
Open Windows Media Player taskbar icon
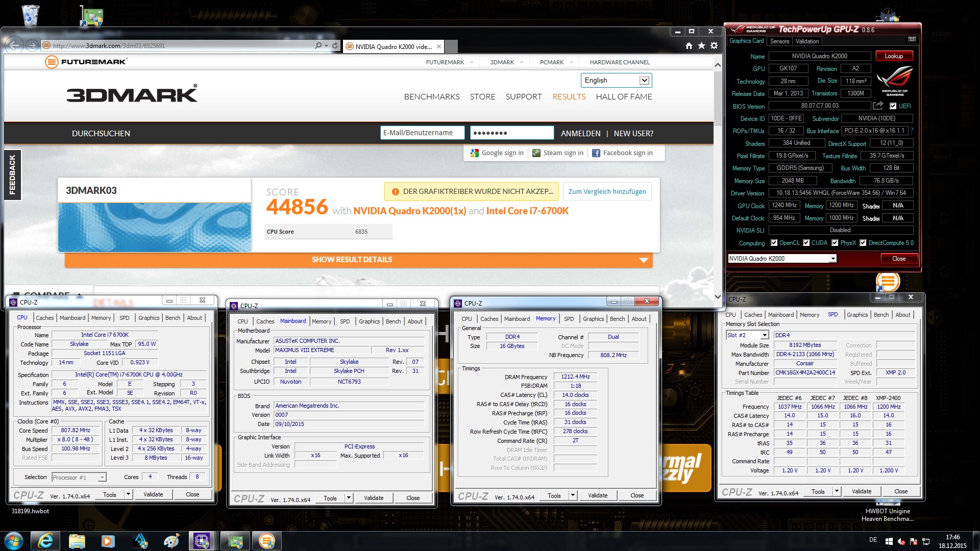tap(108, 541)
